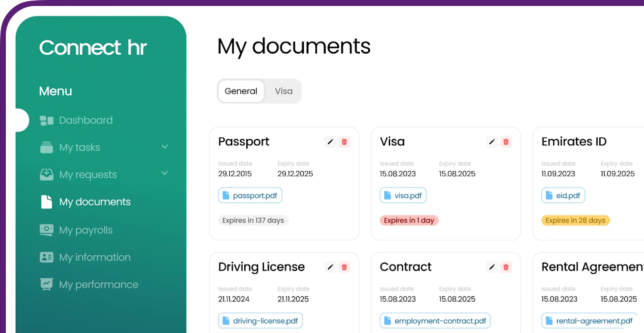This screenshot has height=333, width=644.
Task: Click the My performance chart icon
Action: coord(47,284)
